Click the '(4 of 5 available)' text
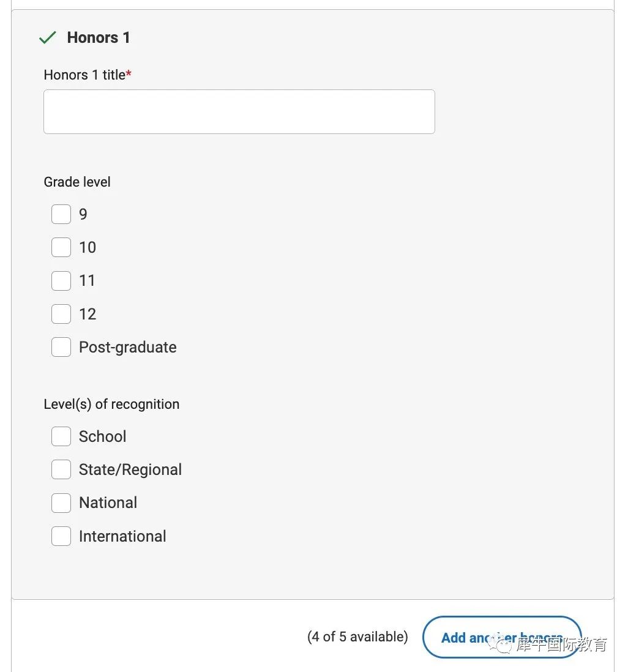The image size is (628, 672). pyautogui.click(x=357, y=637)
